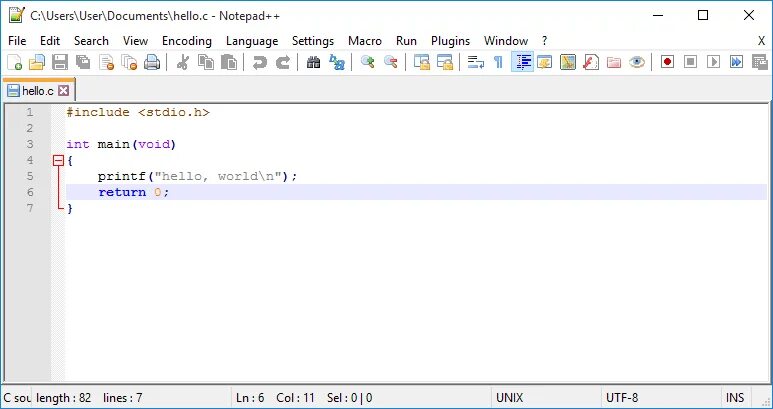
Task: Maximize the Notepad++ window
Action: (x=703, y=15)
